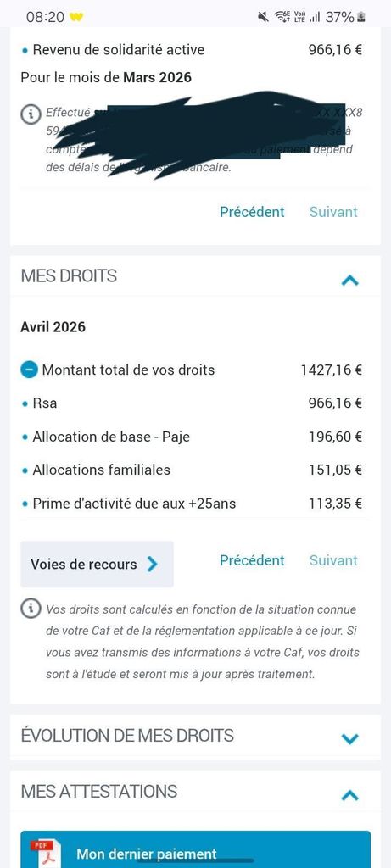This screenshot has width=391, height=868.
Task: Tap the yellow heart icon beside the clock
Action: [x=76, y=17]
